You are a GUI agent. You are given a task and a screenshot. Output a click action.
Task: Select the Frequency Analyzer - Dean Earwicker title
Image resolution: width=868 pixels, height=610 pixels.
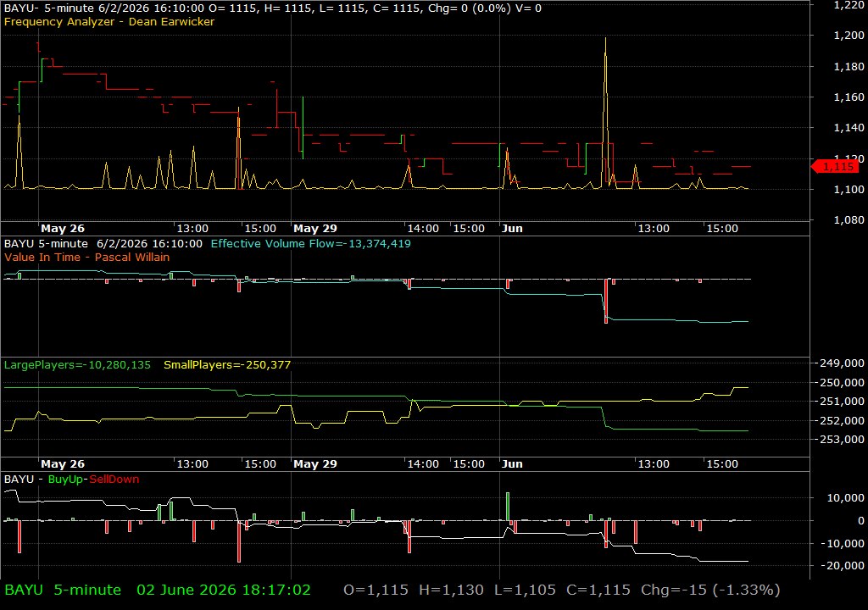pyautogui.click(x=109, y=21)
